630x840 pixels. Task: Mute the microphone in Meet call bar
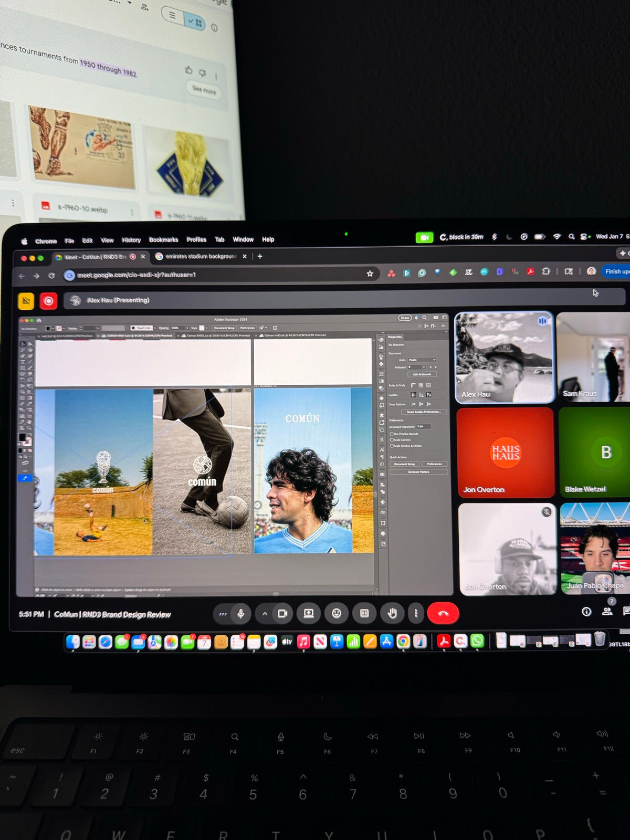click(240, 613)
